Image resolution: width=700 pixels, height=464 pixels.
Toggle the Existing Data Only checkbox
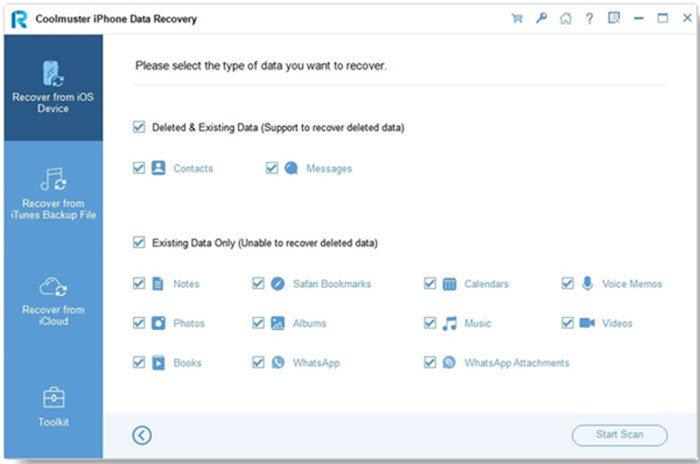click(x=139, y=243)
